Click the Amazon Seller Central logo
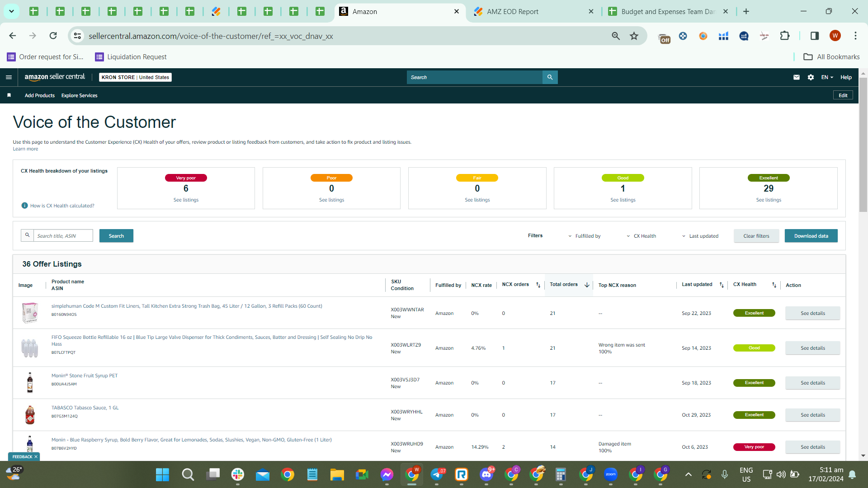868x488 pixels. click(x=55, y=77)
